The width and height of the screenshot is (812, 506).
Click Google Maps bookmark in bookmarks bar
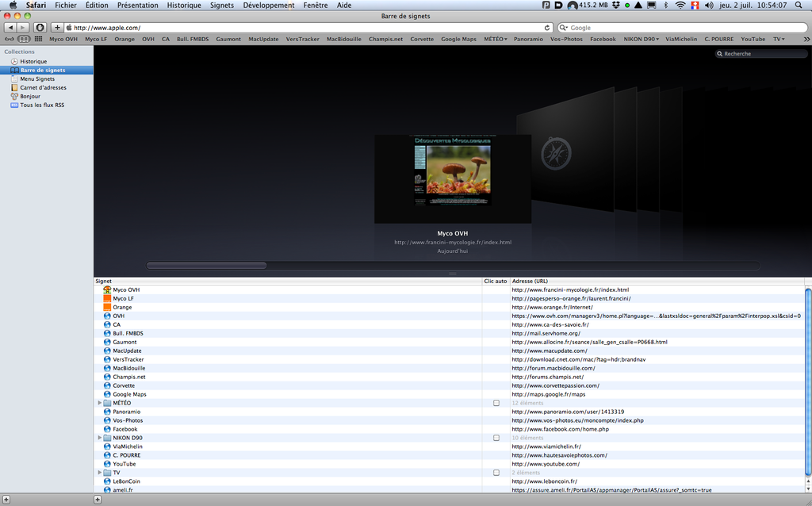458,39
